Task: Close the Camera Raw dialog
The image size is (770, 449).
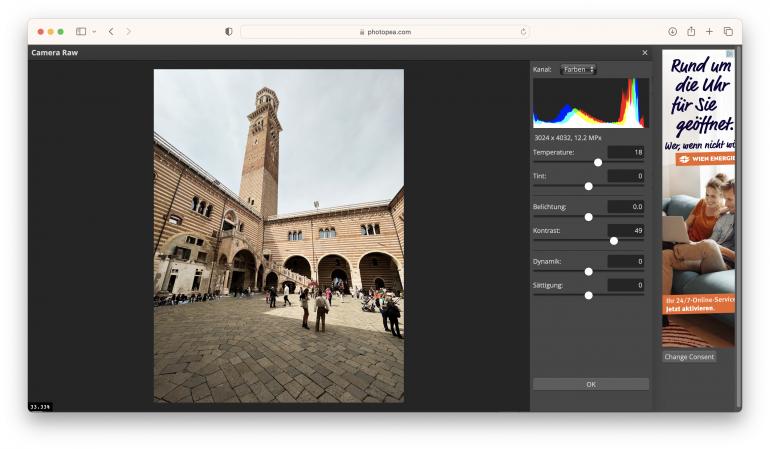Action: click(645, 53)
